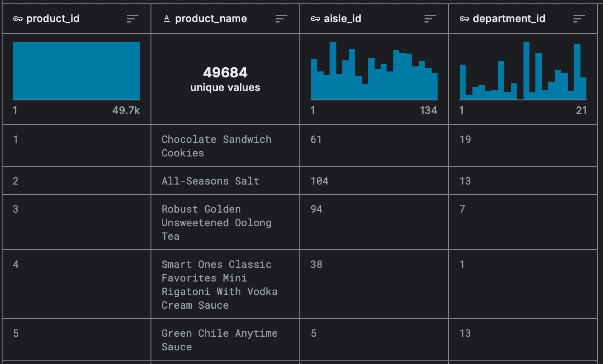Click the key icon beside department_id

[464, 19]
